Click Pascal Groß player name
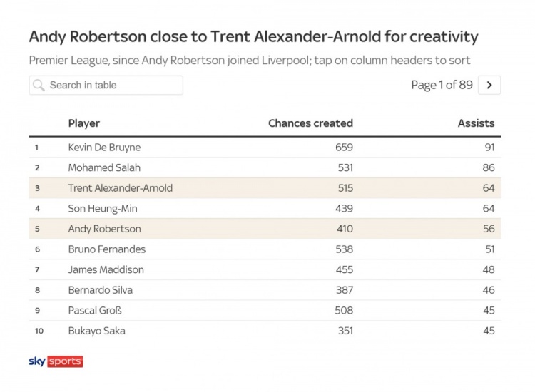The width and height of the screenshot is (535, 392). [x=95, y=310]
